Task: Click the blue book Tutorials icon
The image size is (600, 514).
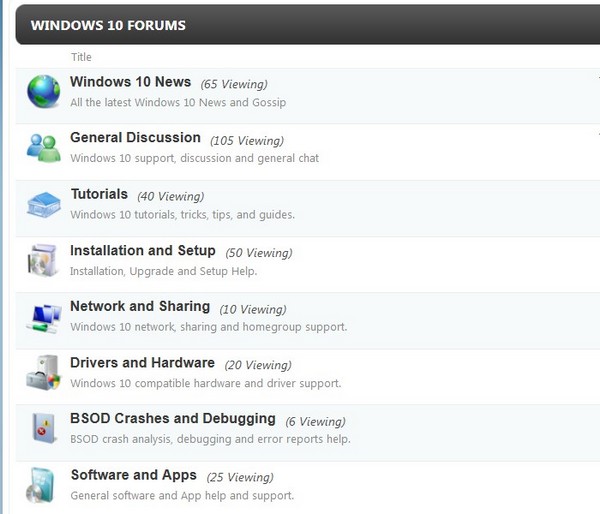Action: pyautogui.click(x=43, y=204)
